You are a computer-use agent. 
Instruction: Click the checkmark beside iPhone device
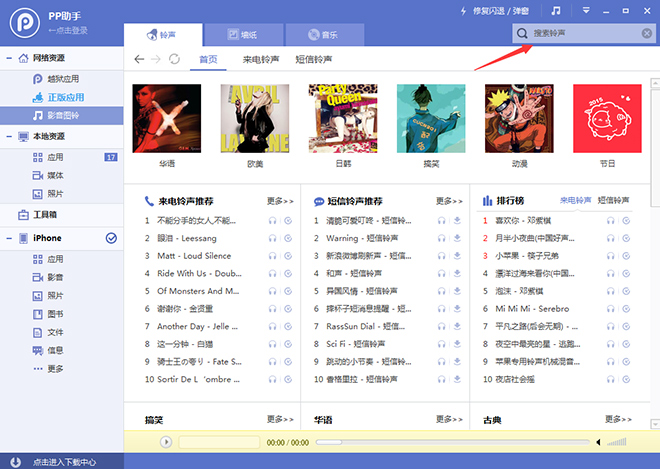click(111, 238)
